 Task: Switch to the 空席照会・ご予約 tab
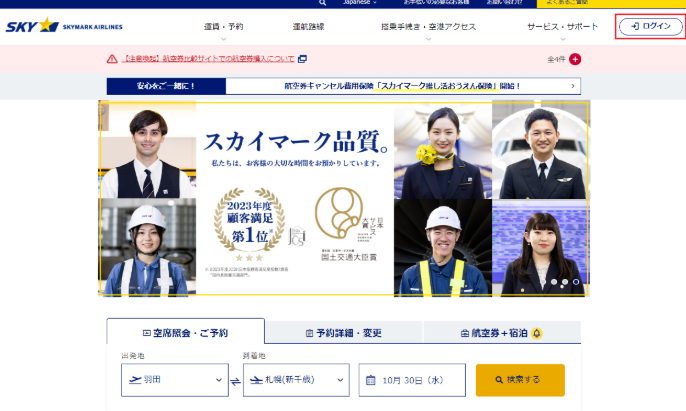(186, 333)
